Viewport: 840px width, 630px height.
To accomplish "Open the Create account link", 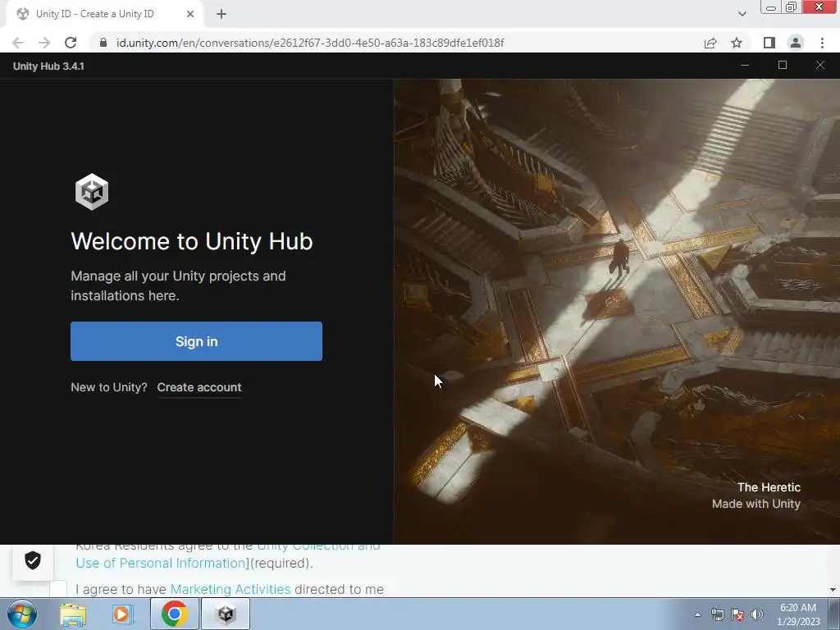I will (x=199, y=387).
